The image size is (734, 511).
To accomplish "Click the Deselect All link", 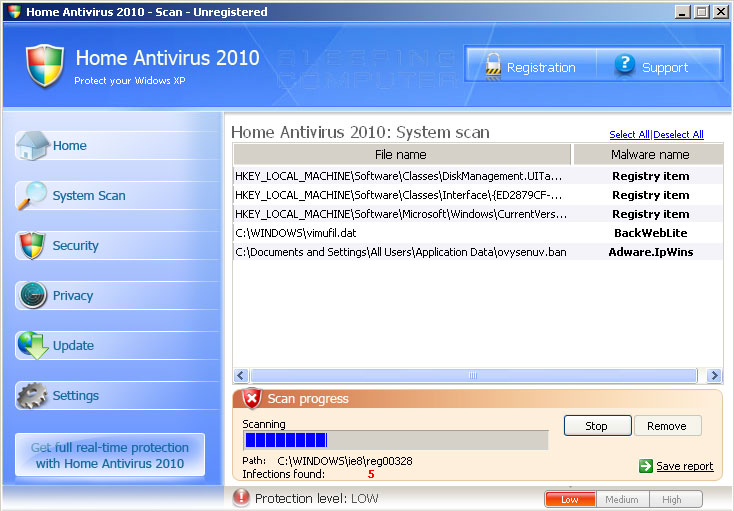I will point(678,135).
